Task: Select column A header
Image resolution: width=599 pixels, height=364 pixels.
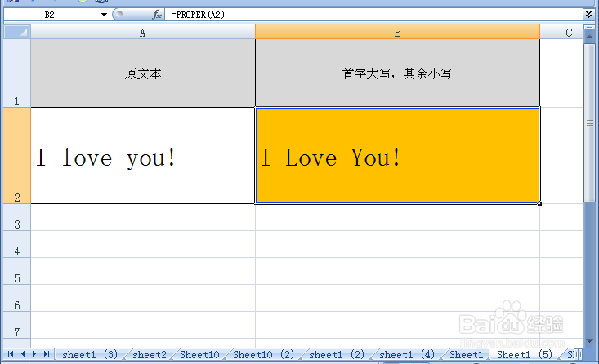Action: (x=143, y=33)
